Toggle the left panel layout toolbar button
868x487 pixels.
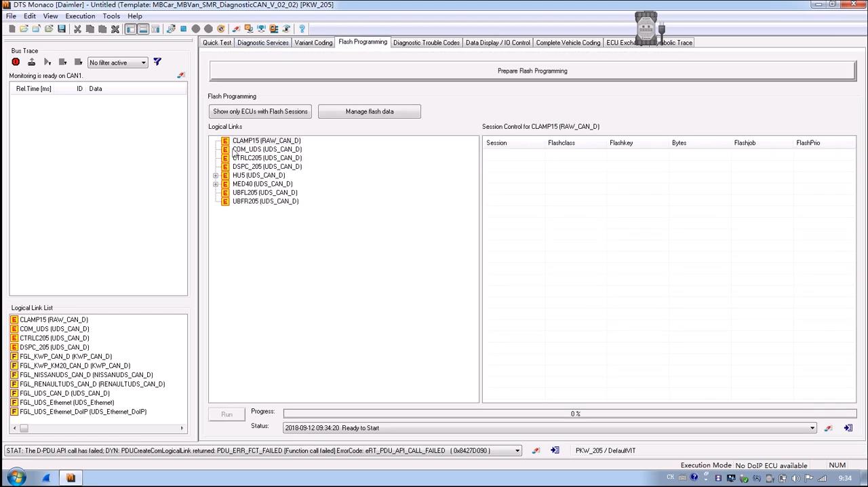click(131, 28)
